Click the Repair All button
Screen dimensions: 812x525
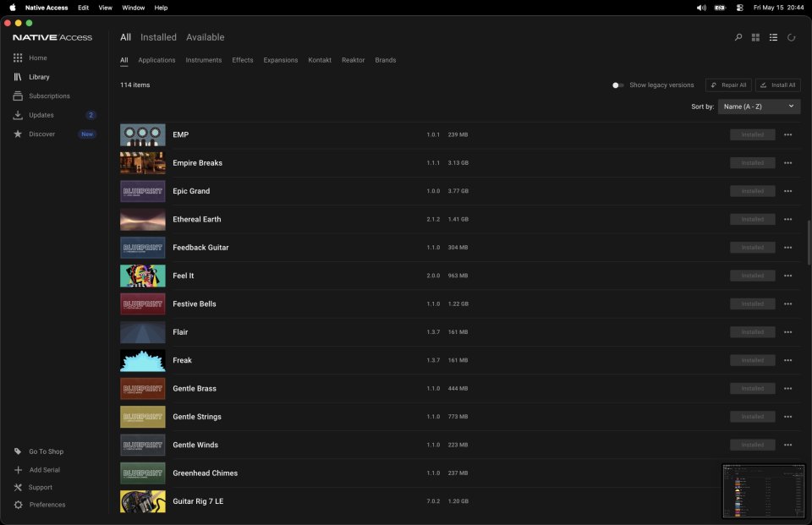(x=728, y=85)
